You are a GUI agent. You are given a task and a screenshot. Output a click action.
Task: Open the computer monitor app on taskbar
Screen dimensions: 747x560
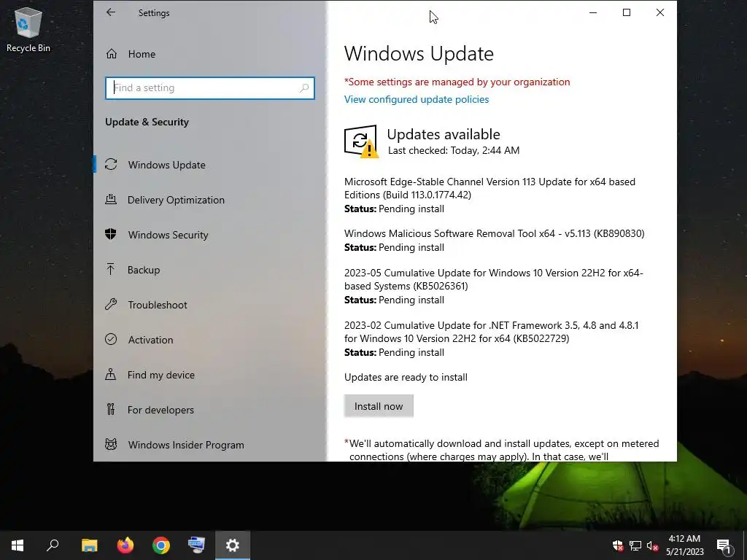(197, 545)
